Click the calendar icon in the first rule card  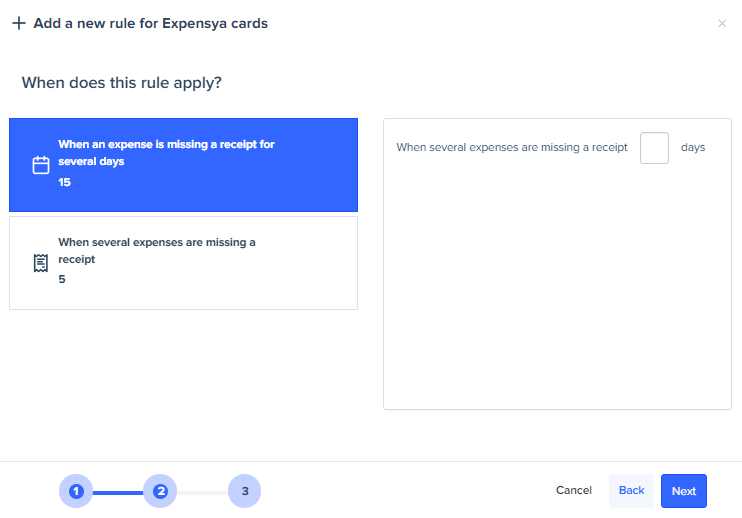(x=41, y=165)
